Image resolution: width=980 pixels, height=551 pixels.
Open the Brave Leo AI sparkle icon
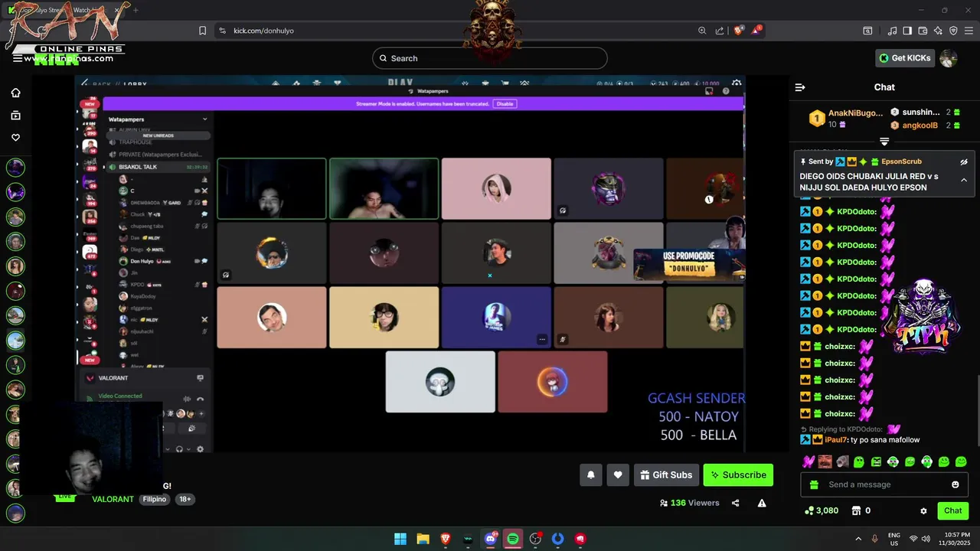point(938,31)
